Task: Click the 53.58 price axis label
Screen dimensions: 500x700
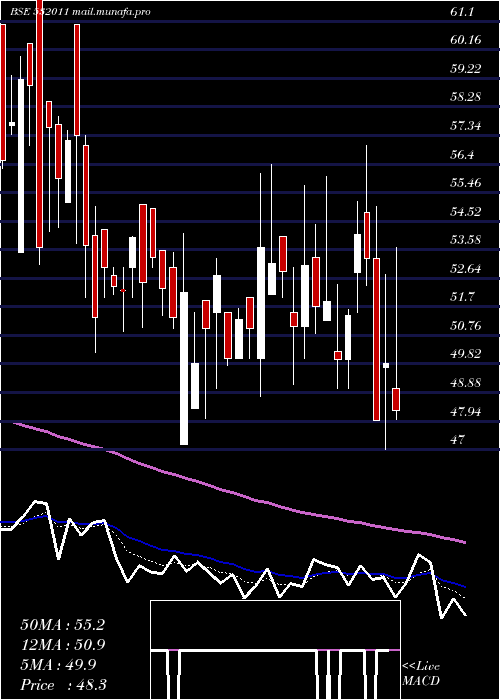Action: click(x=466, y=240)
